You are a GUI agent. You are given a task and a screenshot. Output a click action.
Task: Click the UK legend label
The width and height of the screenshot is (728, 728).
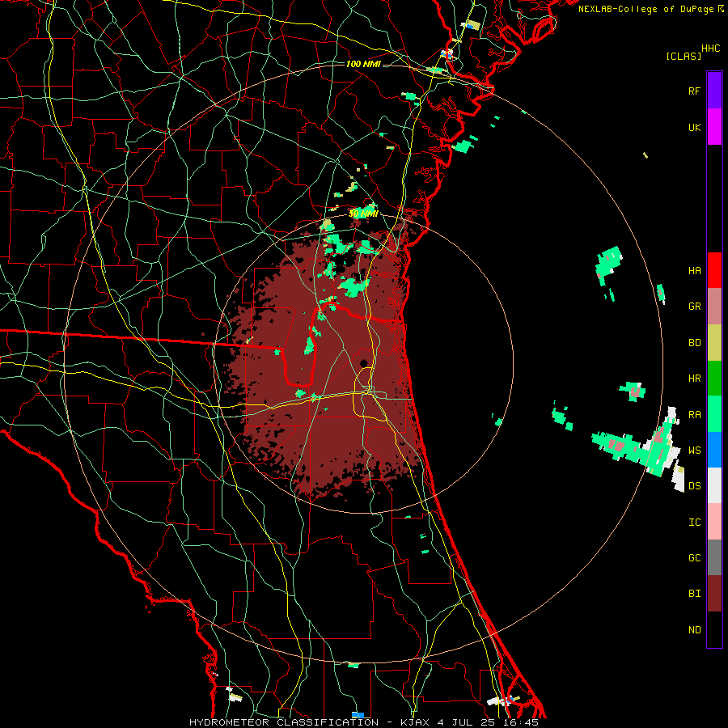[695, 127]
